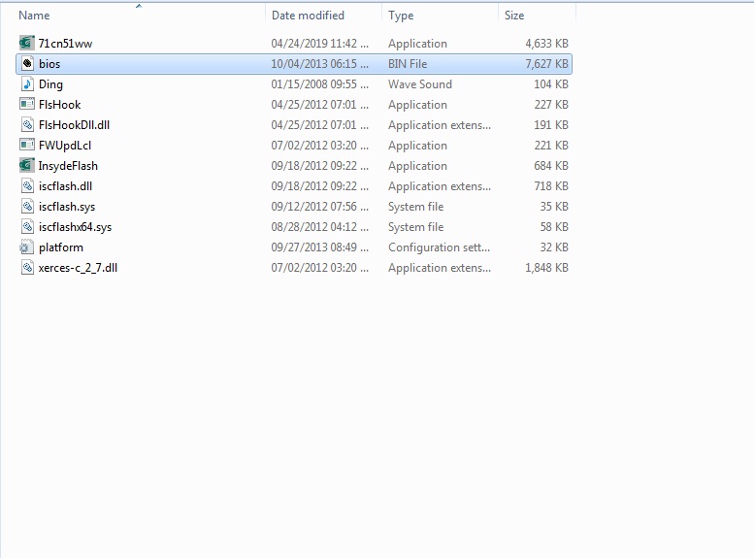Sort files by the Name column header
Image resolution: width=754 pixels, height=560 pixels.
tap(34, 16)
